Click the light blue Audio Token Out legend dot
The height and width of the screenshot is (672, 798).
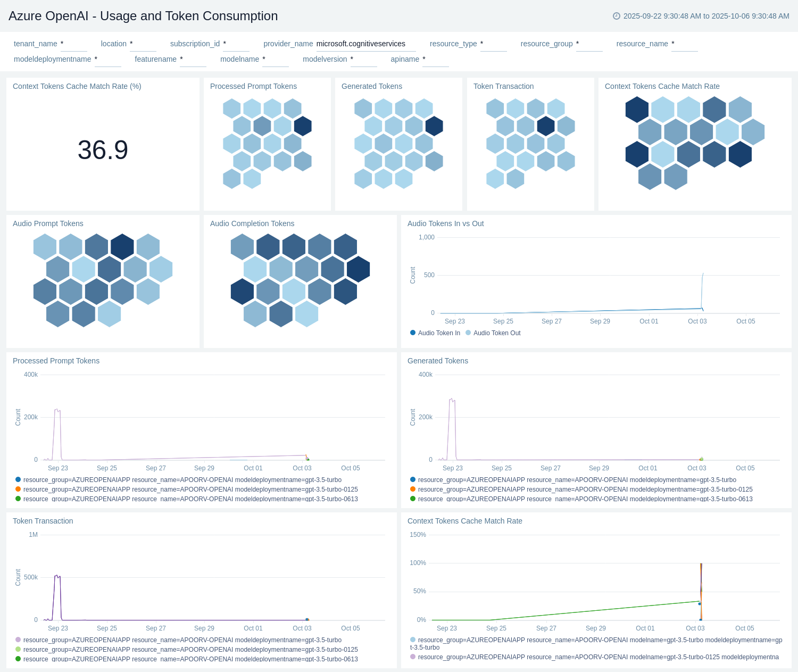pos(468,333)
